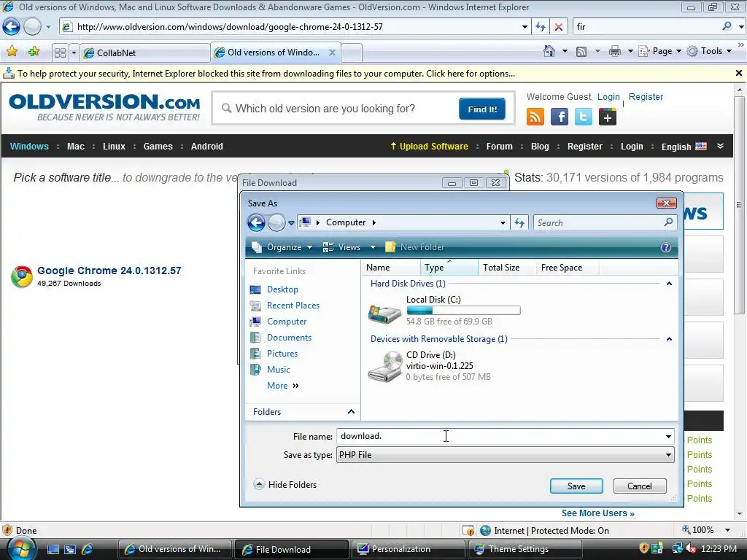Open the Organize dropdown in Save As
Viewport: 747px width, 560px height.
click(x=282, y=247)
